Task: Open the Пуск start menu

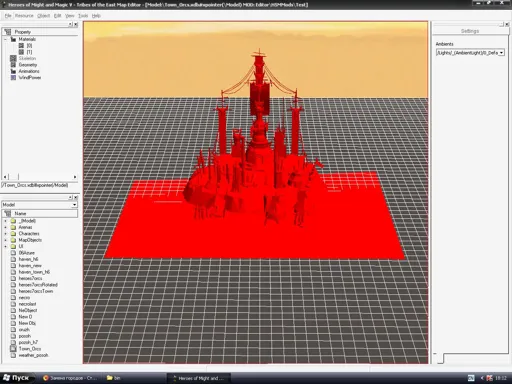Action: pyautogui.click(x=16, y=378)
